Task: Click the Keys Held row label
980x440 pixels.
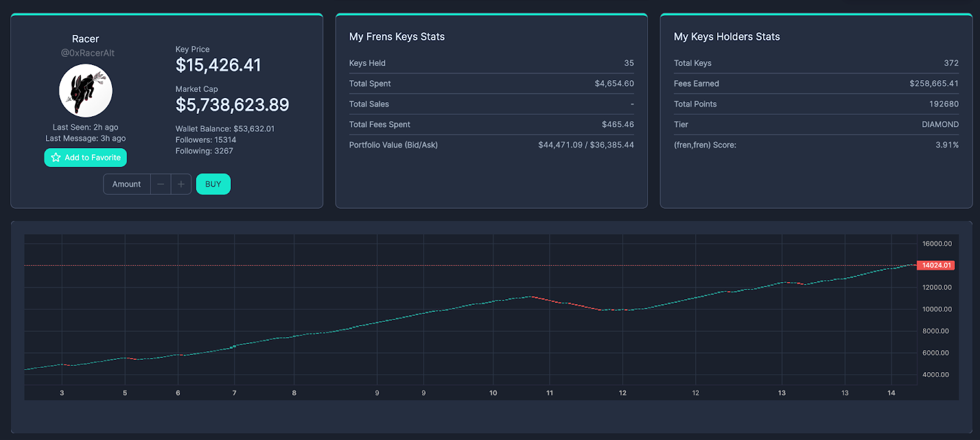Action: coord(367,63)
